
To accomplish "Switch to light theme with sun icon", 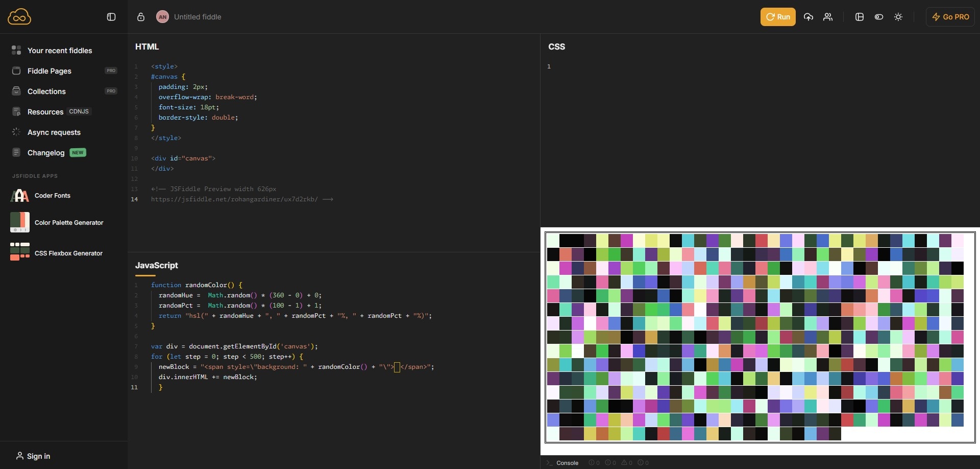I will pos(898,17).
